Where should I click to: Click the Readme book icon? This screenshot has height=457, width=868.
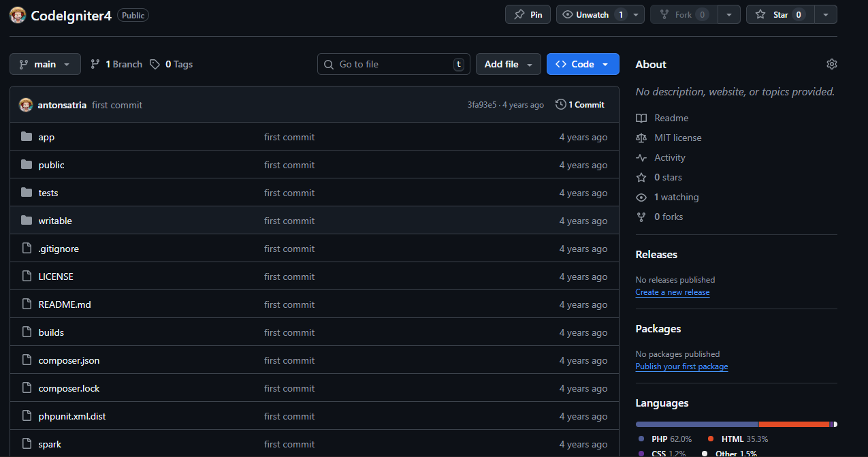click(641, 118)
